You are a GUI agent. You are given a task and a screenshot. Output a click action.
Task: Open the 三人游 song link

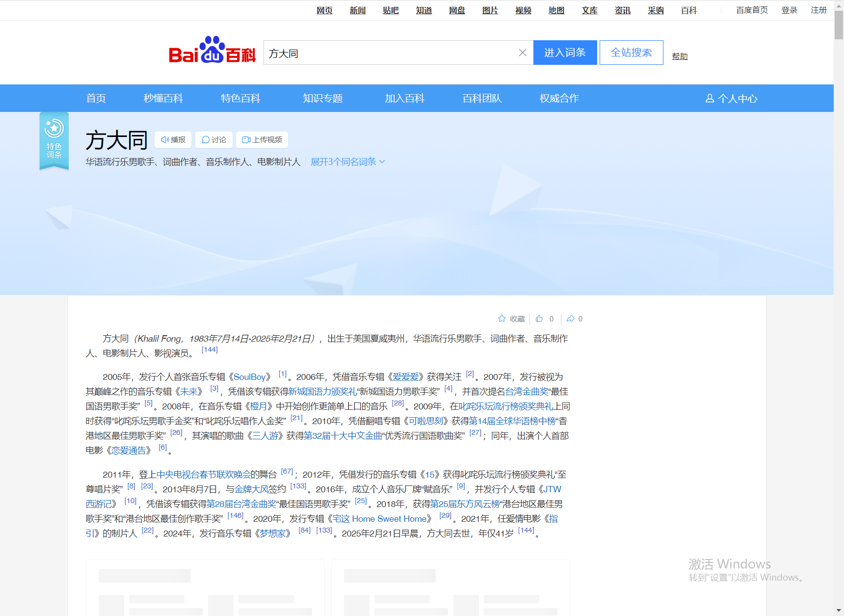pos(265,436)
